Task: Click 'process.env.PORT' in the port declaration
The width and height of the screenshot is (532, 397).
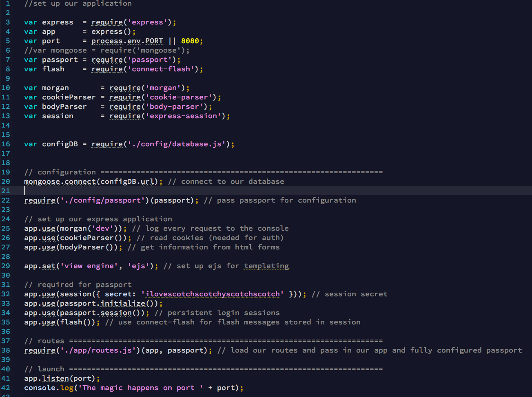Action: pos(127,41)
